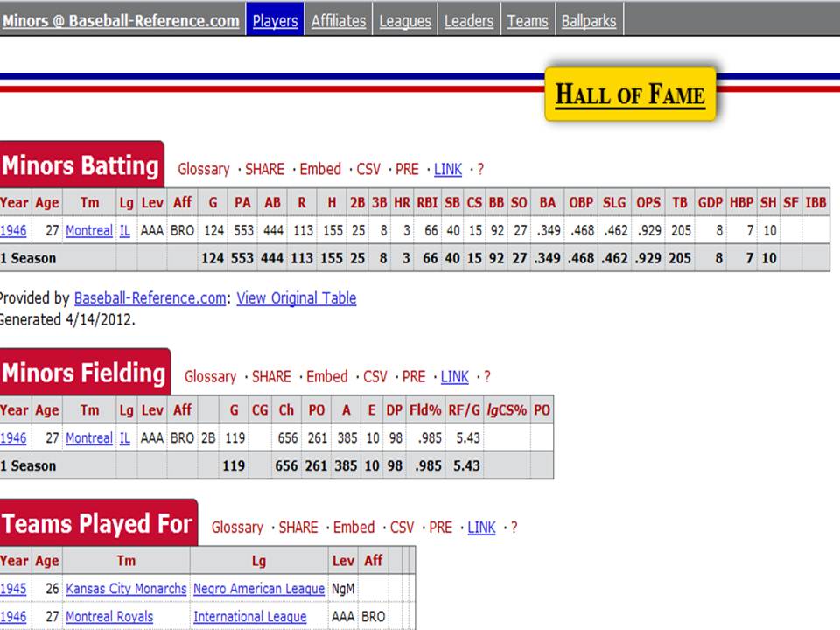Click SHARE next to Minors Batting
Screen dimensions: 840x630
[x=264, y=169]
